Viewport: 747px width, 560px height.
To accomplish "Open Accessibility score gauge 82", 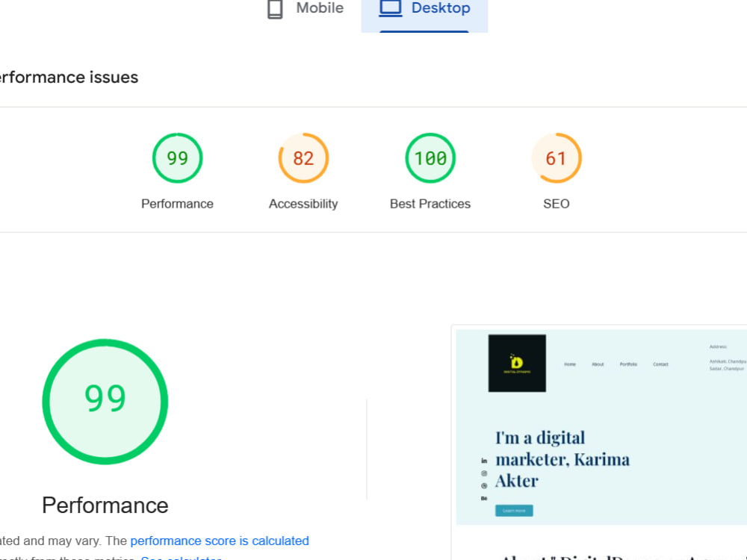I will click(x=303, y=158).
